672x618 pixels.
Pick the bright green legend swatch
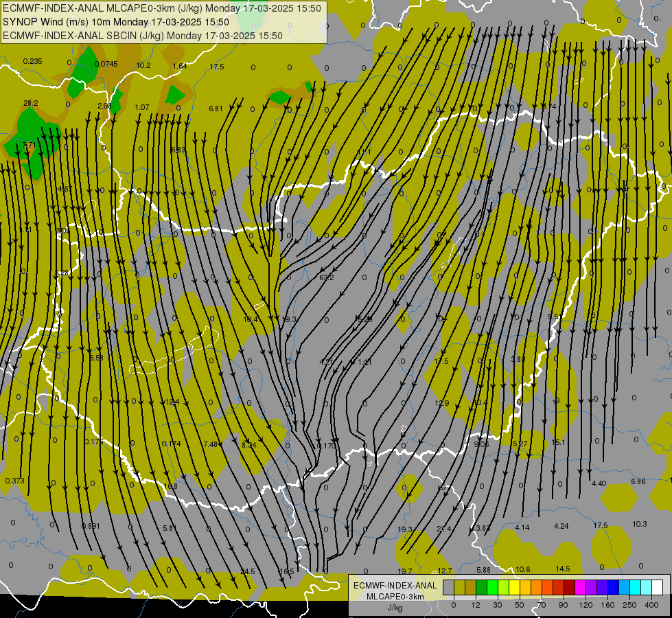click(493, 587)
